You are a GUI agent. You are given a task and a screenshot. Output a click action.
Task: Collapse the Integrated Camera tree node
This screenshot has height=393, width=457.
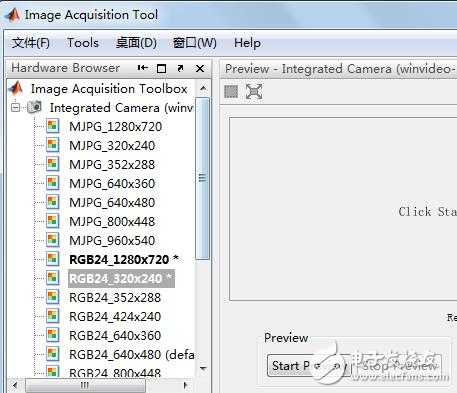tap(15, 107)
